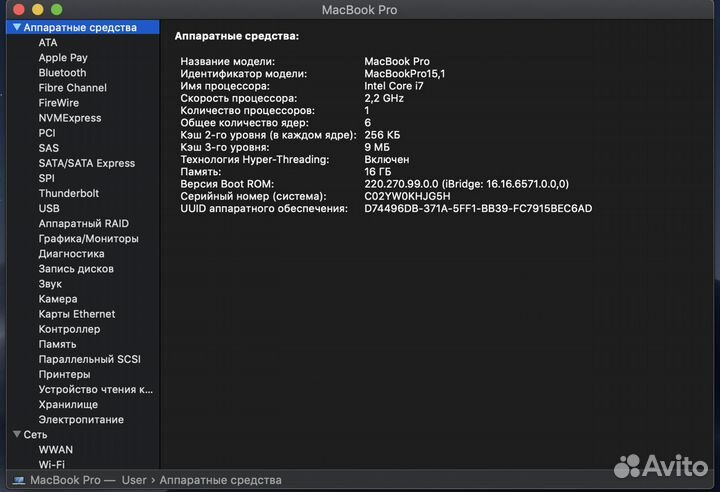720x492 pixels.
Task: Select USB in the sidebar
Action: pyautogui.click(x=49, y=209)
